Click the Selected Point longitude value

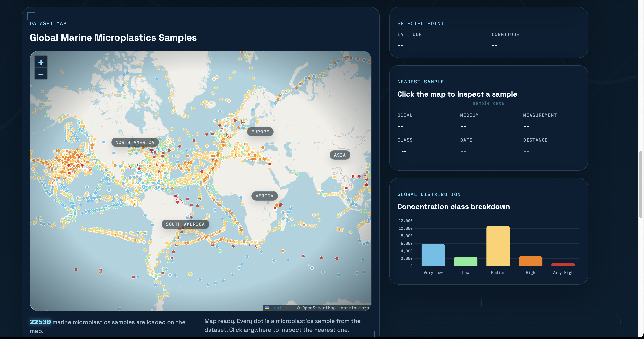coord(494,45)
